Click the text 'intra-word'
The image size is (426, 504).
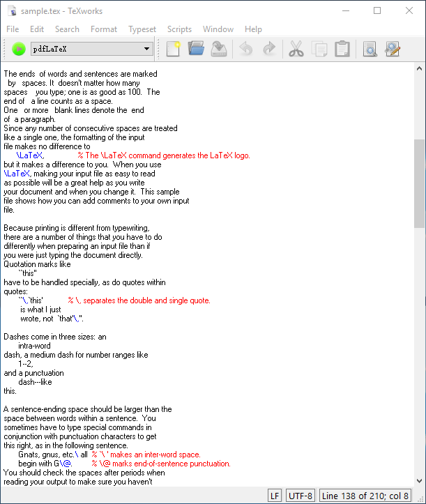(x=34, y=346)
